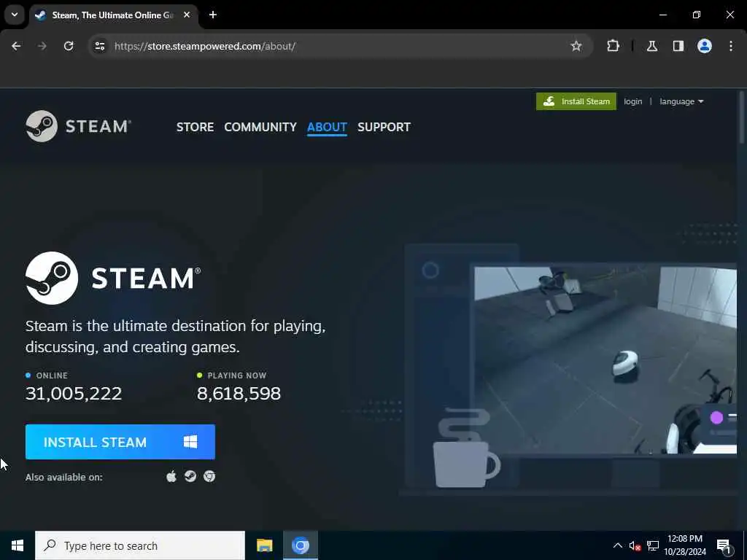
Task: Toggle the browser side panel
Action: pyautogui.click(x=678, y=46)
